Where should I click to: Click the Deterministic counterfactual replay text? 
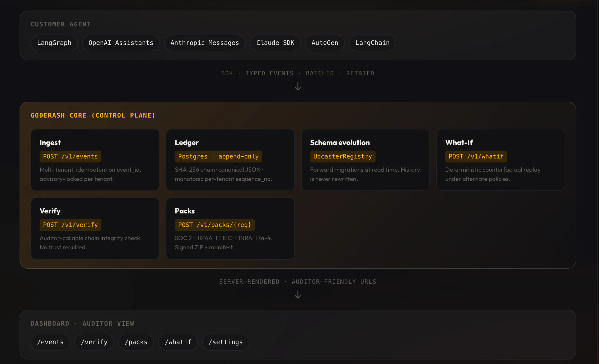click(493, 174)
